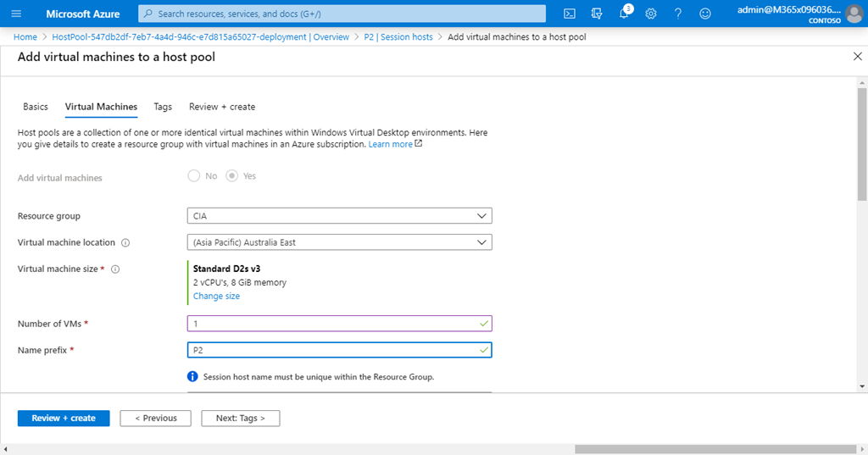Expand the Virtual machine location dropdown
The width and height of the screenshot is (868, 455).
pyautogui.click(x=339, y=242)
